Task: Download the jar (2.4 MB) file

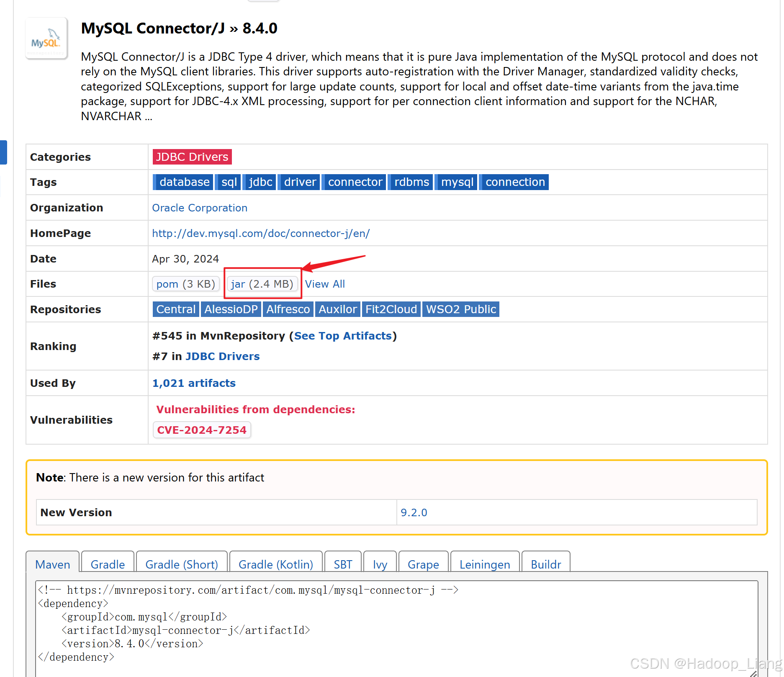Action: [262, 284]
